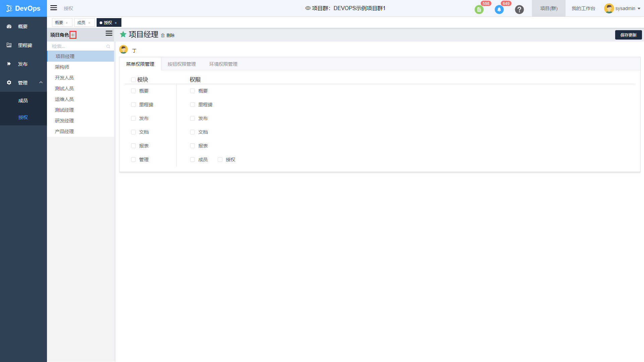Close the 授权 tab
The image size is (644, 362).
(116, 23)
